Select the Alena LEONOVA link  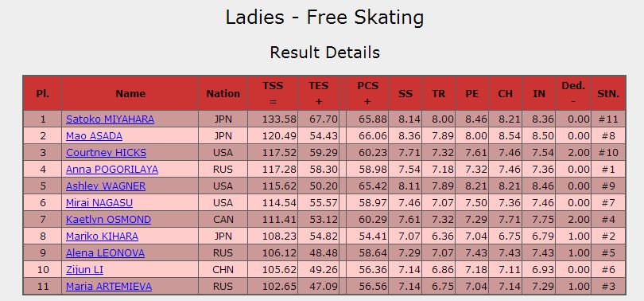(x=106, y=253)
